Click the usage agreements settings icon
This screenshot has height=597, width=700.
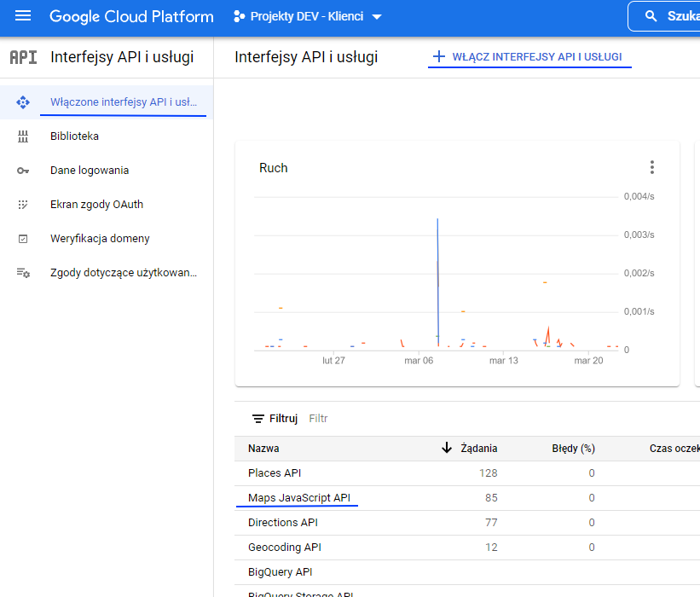coord(23,273)
